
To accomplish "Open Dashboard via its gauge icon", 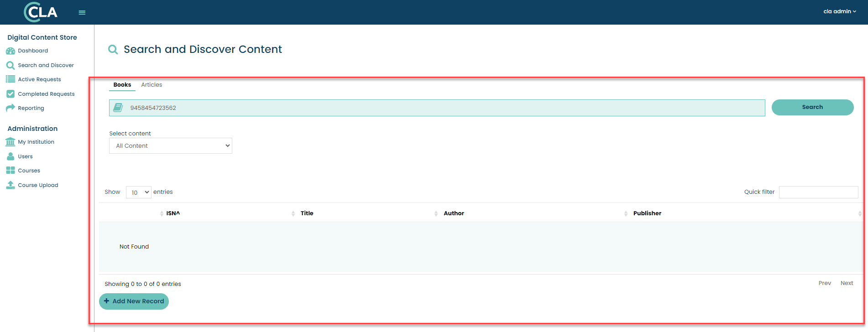I will 10,51.
